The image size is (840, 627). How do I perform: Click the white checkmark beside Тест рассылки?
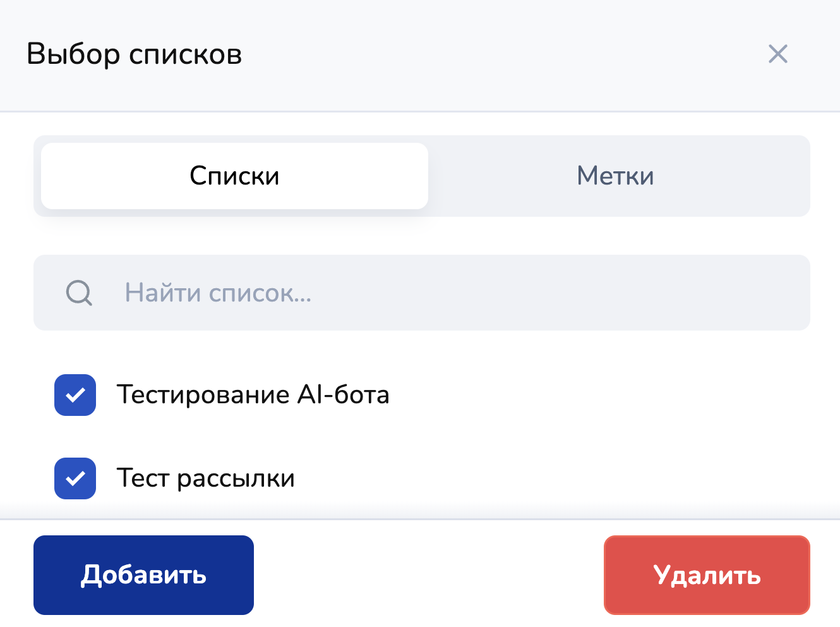pos(75,478)
